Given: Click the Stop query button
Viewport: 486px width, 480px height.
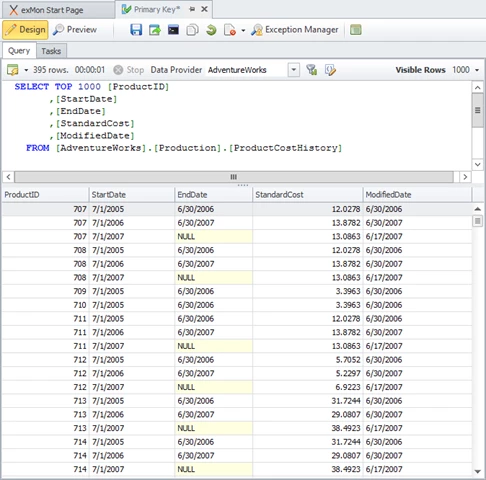Looking at the screenshot, I should (129, 70).
